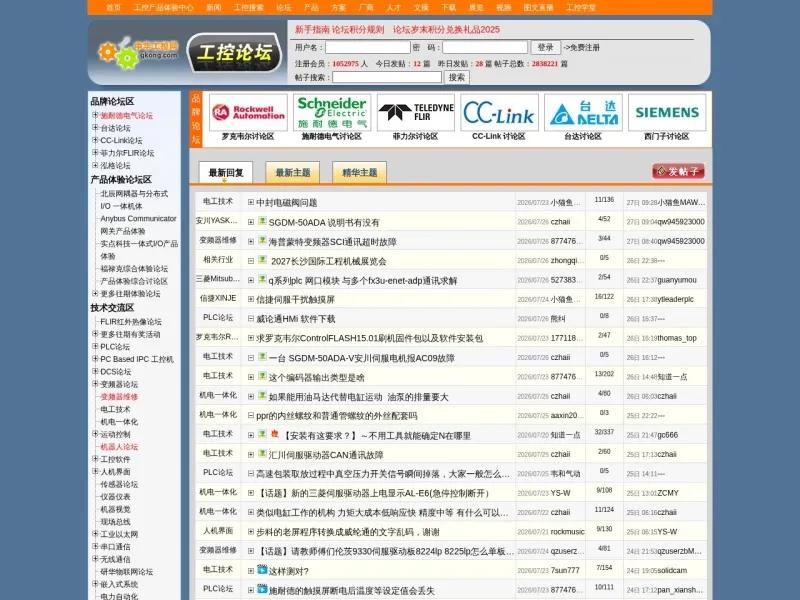Switch to the 最新回复 tab

point(226,172)
